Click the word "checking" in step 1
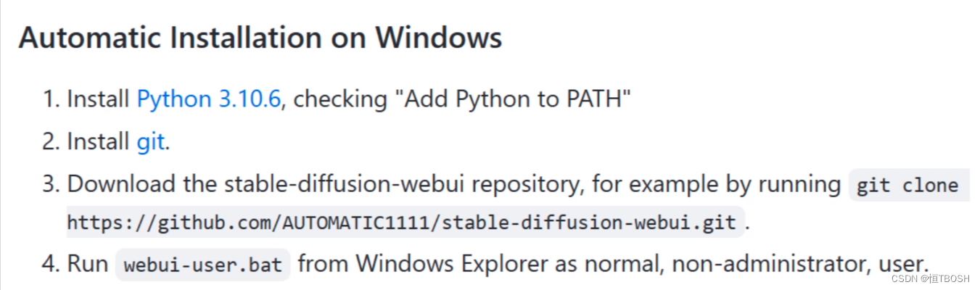This screenshot has height=290, width=980. pyautogui.click(x=340, y=99)
